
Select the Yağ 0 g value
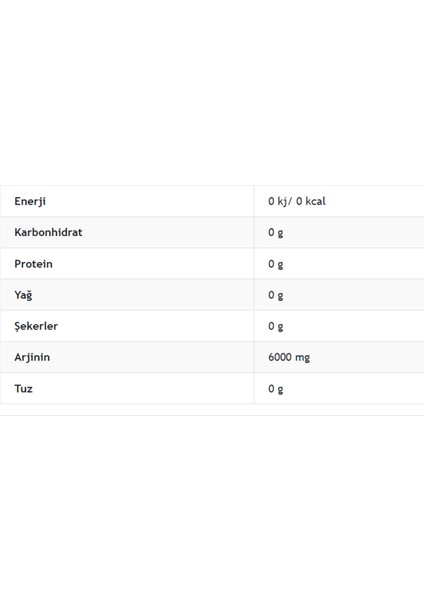276,295
